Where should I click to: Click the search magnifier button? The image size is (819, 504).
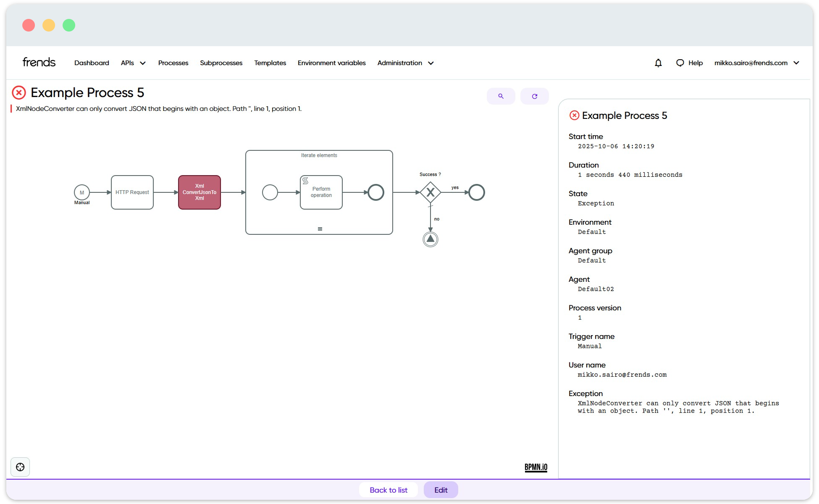coord(501,96)
